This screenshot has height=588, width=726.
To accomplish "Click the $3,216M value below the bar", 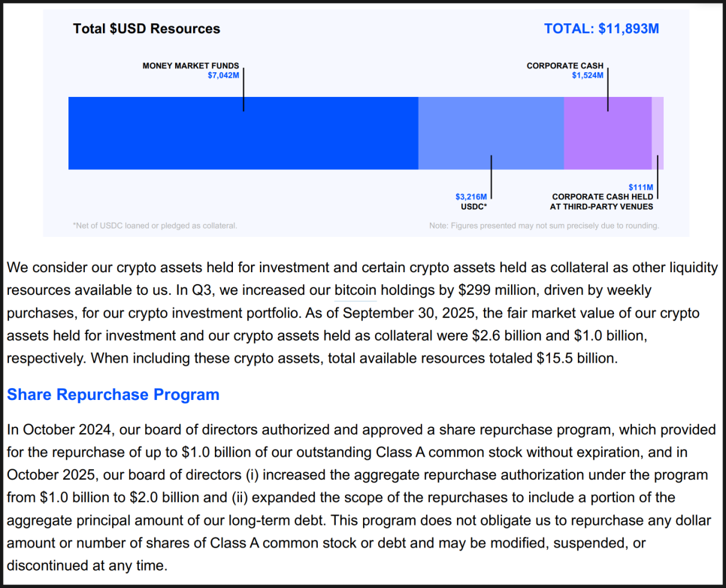I will [470, 197].
